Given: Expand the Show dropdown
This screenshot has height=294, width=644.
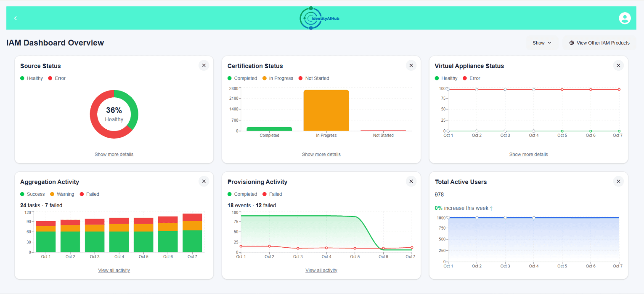Looking at the screenshot, I should click(x=542, y=43).
